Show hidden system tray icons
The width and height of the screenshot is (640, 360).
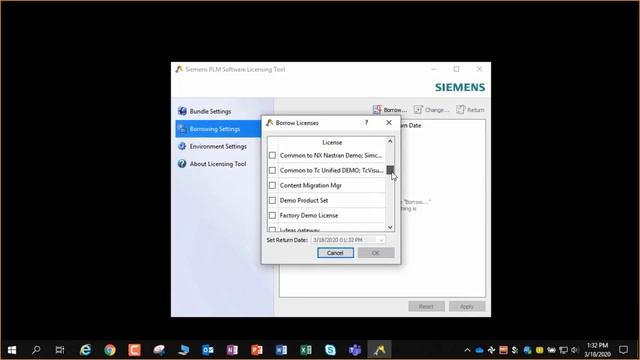click(467, 350)
